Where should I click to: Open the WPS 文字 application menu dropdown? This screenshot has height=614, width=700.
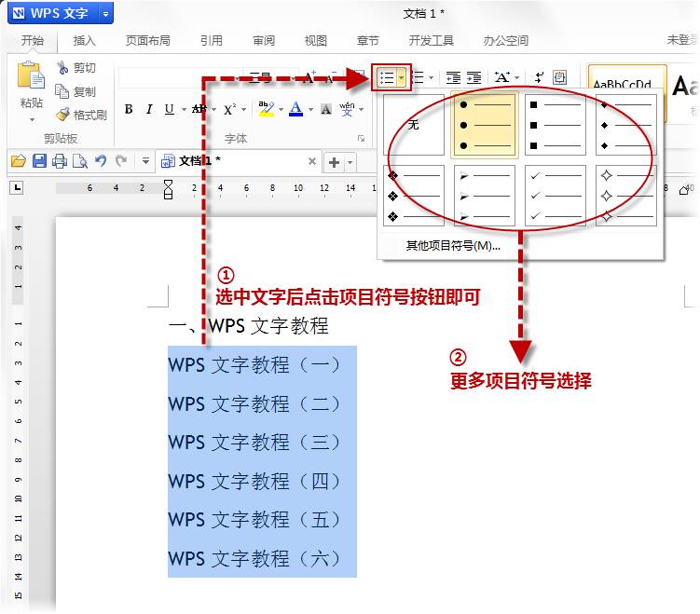[x=105, y=14]
